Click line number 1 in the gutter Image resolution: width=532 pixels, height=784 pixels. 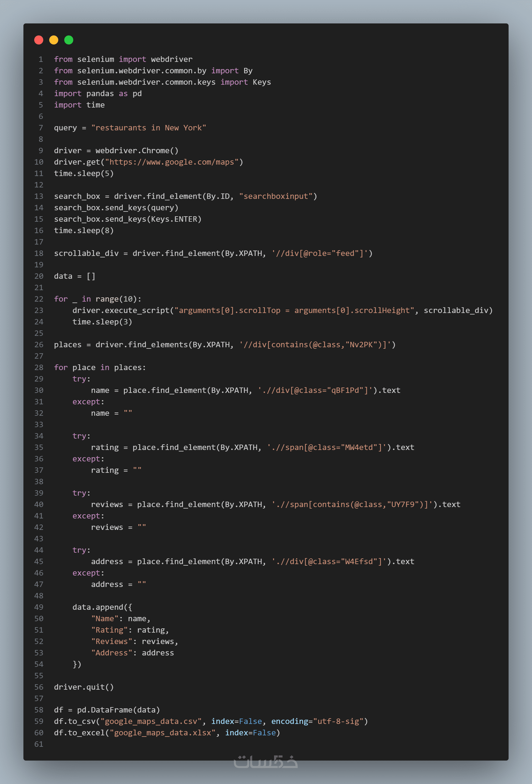pyautogui.click(x=41, y=59)
